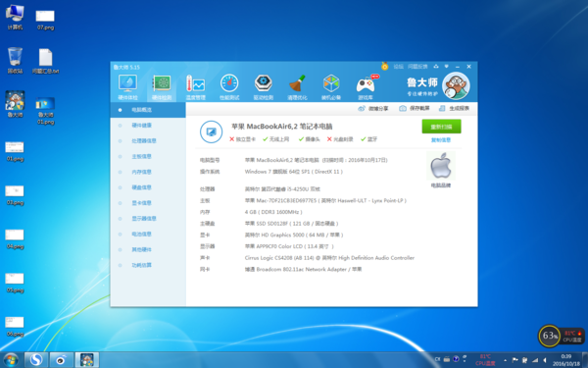Click the taskbar clock showing 0:39
The height and width of the screenshot is (368, 588).
click(x=566, y=360)
